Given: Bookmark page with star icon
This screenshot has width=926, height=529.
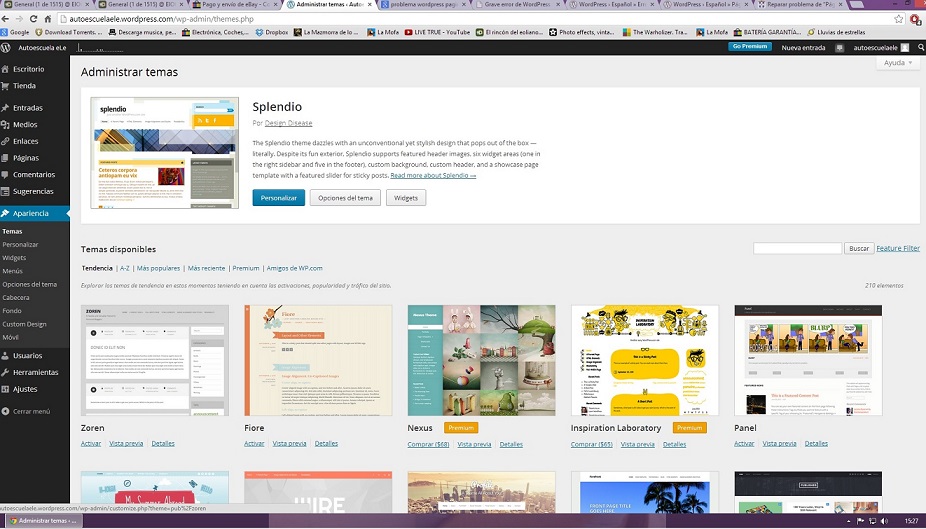Looking at the screenshot, I should [899, 19].
